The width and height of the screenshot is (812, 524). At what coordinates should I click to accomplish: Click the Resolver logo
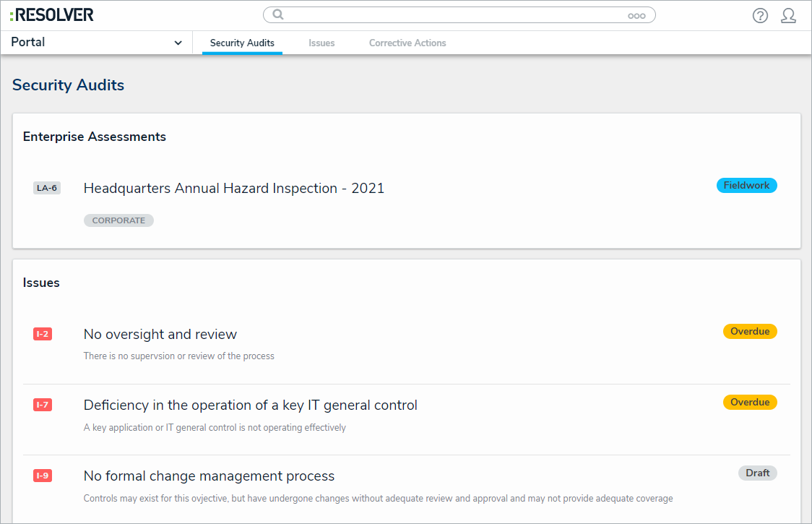pyautogui.click(x=52, y=15)
